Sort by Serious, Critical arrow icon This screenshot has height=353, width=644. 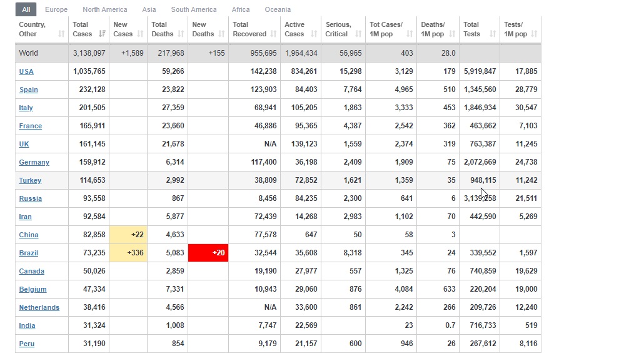click(x=358, y=34)
